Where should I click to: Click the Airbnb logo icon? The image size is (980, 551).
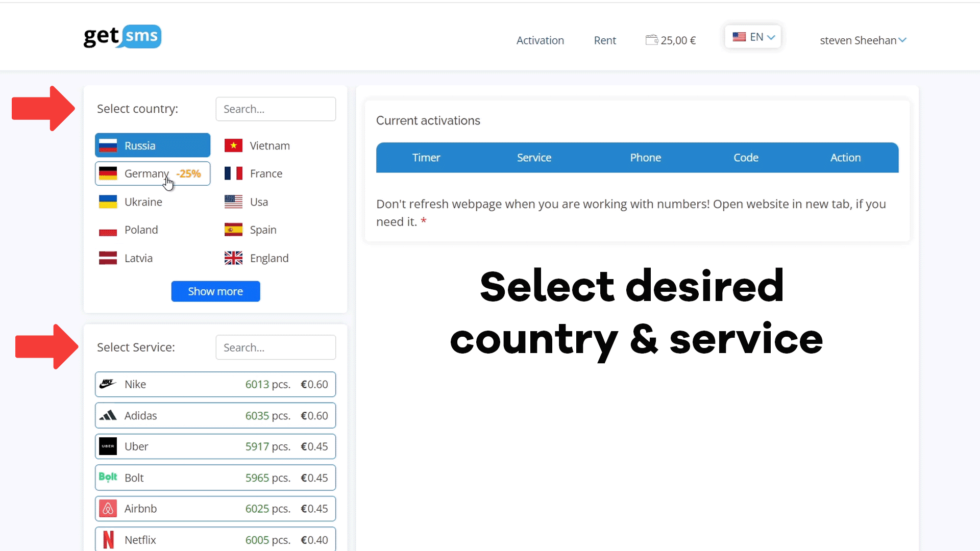pyautogui.click(x=108, y=509)
